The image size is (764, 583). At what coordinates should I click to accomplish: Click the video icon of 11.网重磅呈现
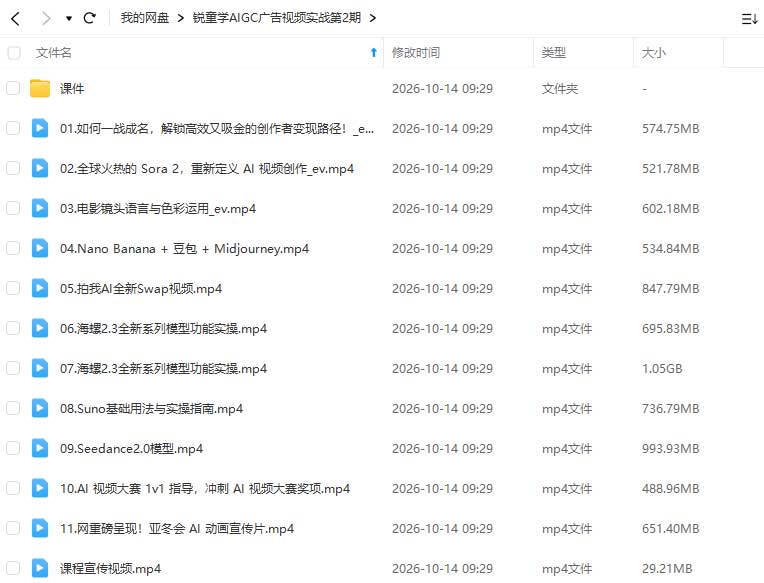(x=40, y=527)
